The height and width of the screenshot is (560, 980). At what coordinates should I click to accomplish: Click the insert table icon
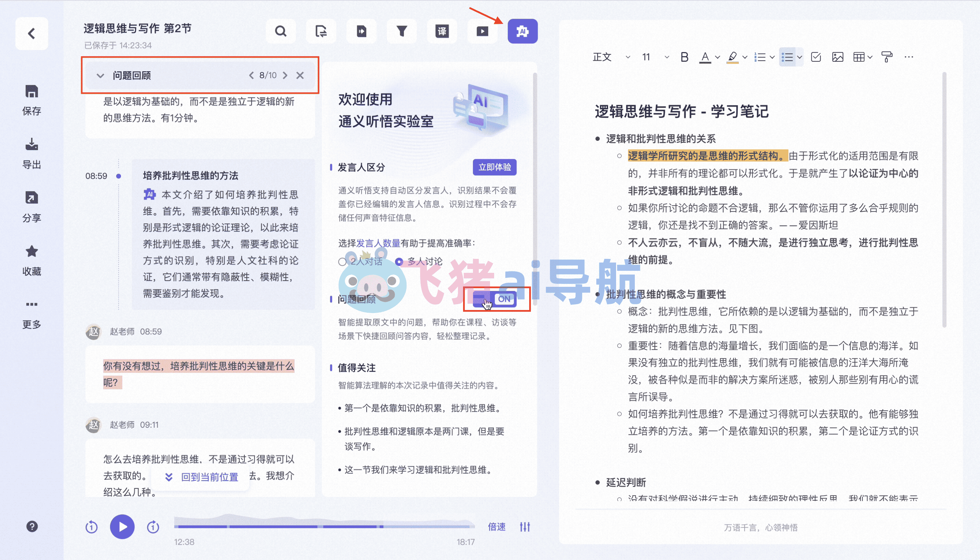pyautogui.click(x=859, y=57)
